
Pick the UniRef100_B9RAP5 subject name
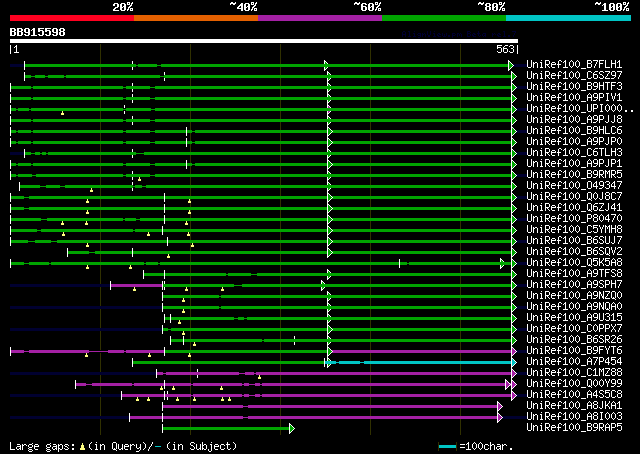tap(574, 428)
